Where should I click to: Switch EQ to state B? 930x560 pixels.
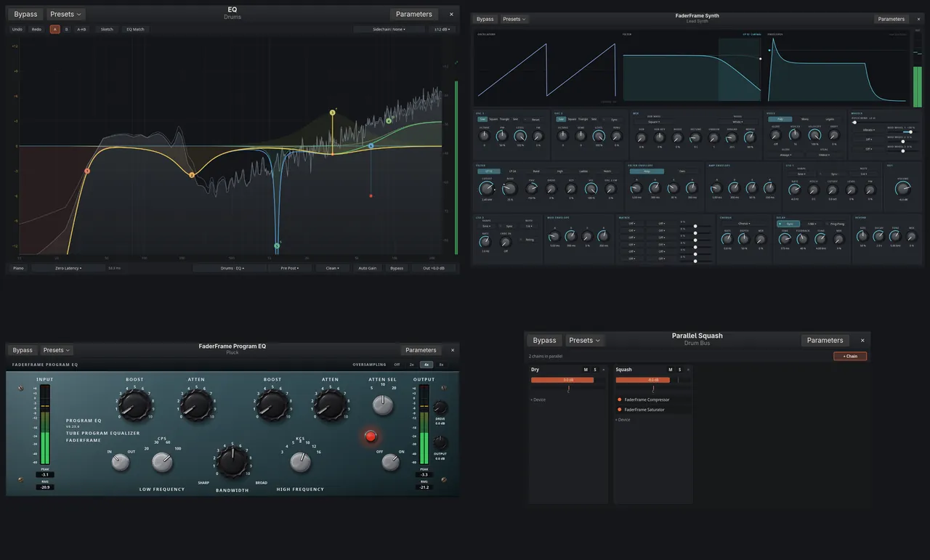66,29
